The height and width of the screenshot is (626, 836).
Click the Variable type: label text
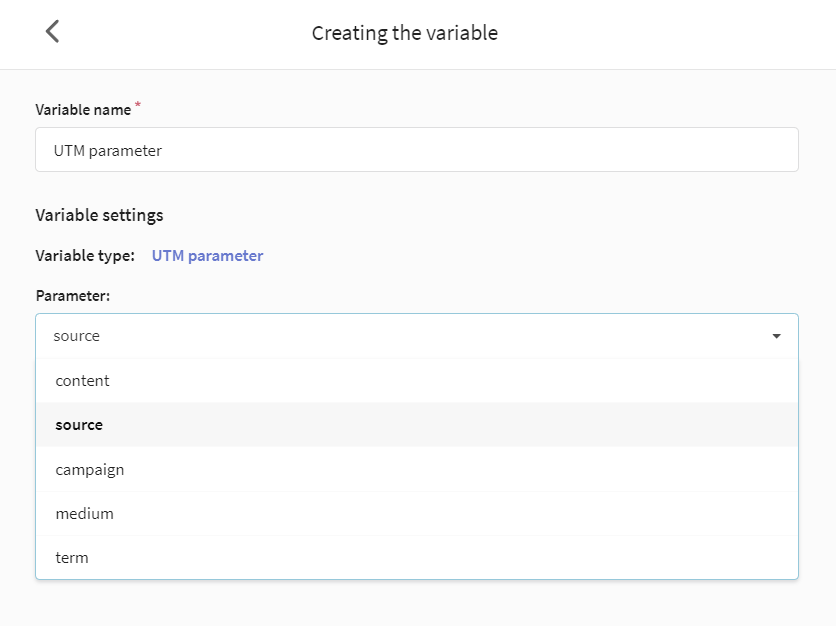click(x=85, y=256)
